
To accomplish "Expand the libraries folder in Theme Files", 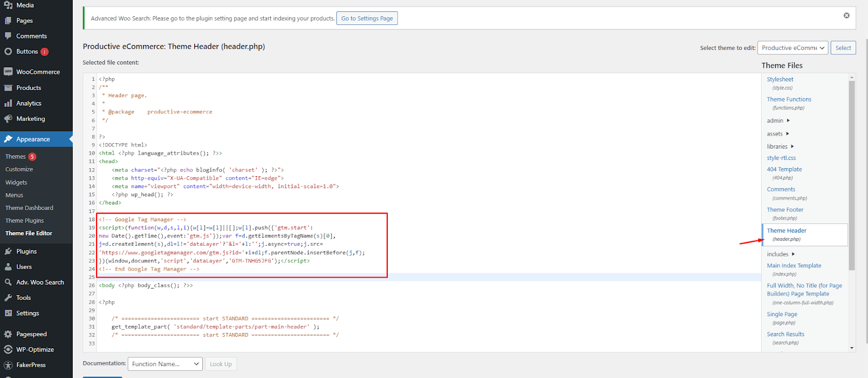I will pyautogui.click(x=780, y=146).
